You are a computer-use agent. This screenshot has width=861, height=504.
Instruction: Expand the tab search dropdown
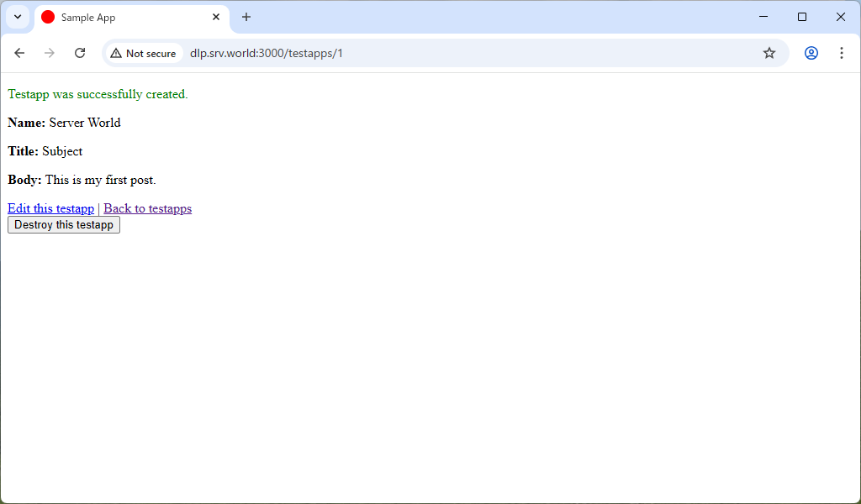tap(18, 17)
